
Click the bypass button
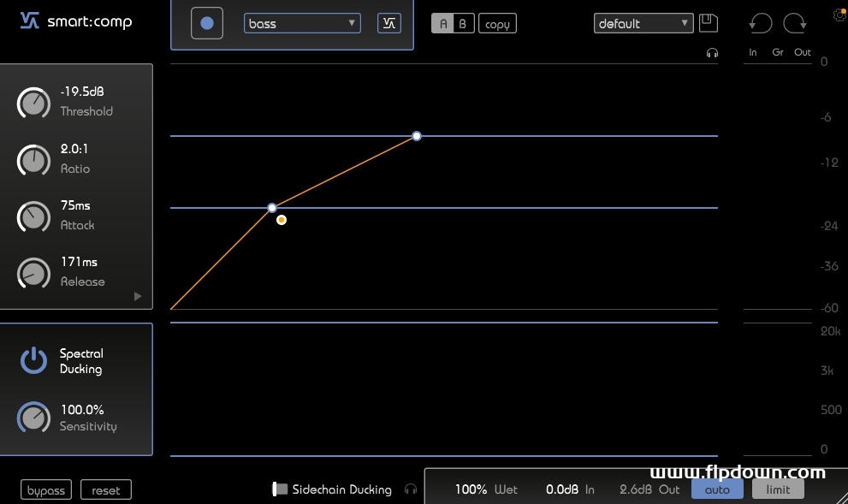46,490
